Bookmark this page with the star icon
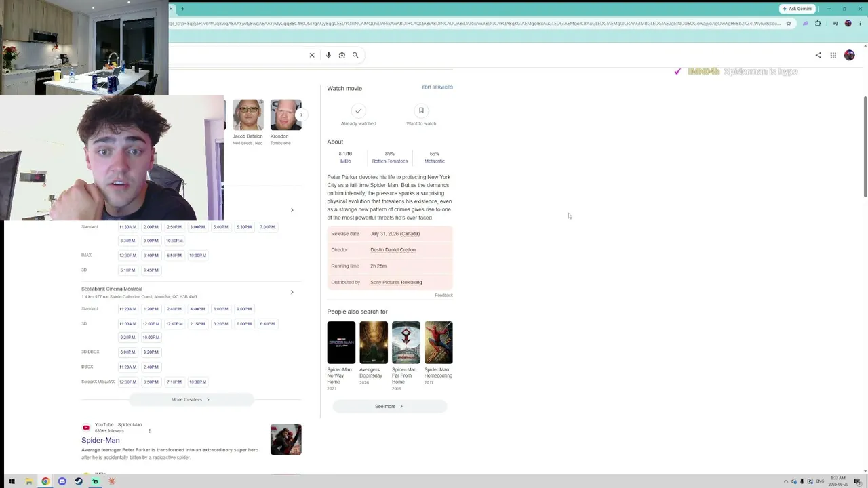The height and width of the screenshot is (488, 868). [789, 24]
